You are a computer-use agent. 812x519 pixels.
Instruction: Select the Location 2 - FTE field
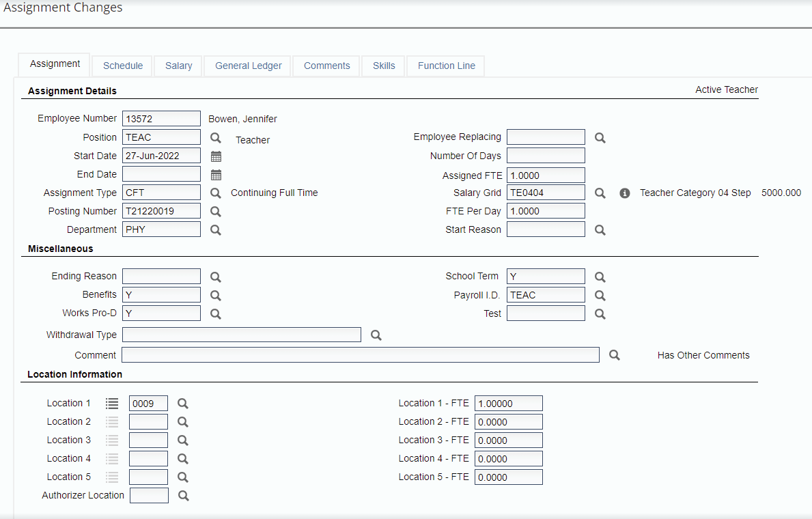pos(508,422)
